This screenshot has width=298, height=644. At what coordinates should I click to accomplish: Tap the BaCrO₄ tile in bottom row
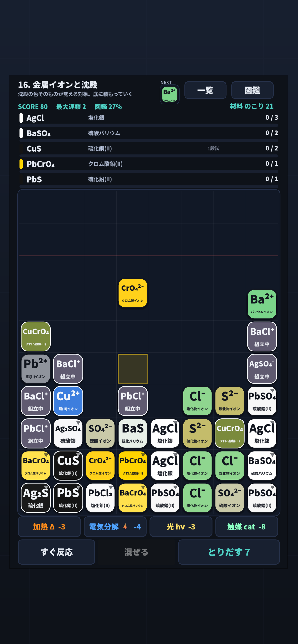click(x=132, y=498)
